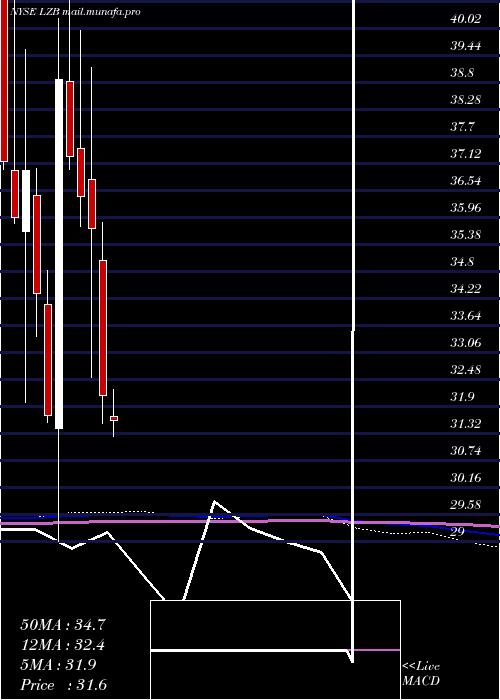Select the 33.06 price axis label
Viewport: 500px width, 700px height.
(466, 343)
